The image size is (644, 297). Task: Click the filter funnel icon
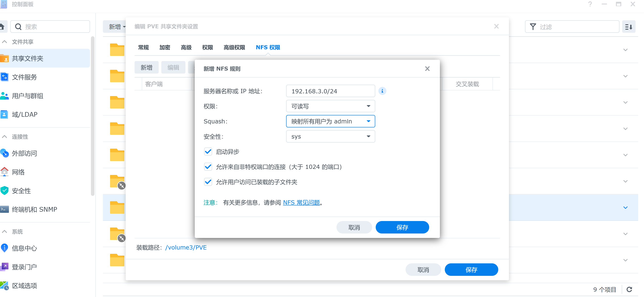533,27
